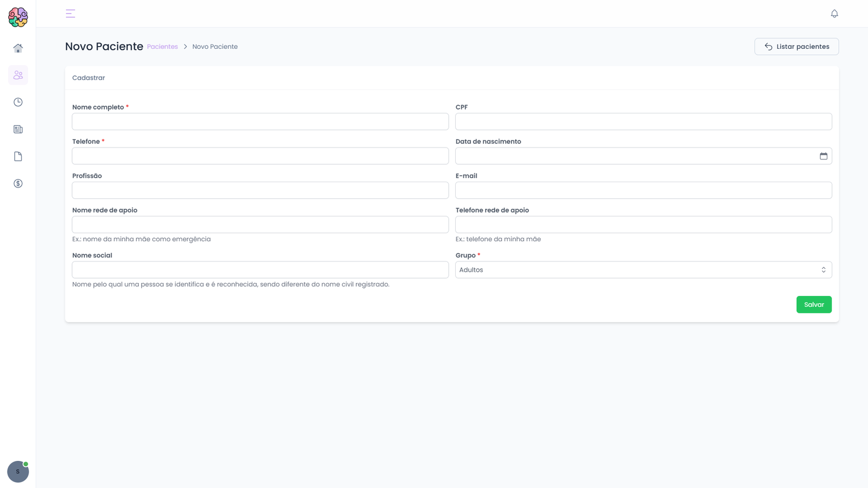Focus the Nome completo input field
Image resolution: width=868 pixels, height=488 pixels.
pyautogui.click(x=260, y=121)
